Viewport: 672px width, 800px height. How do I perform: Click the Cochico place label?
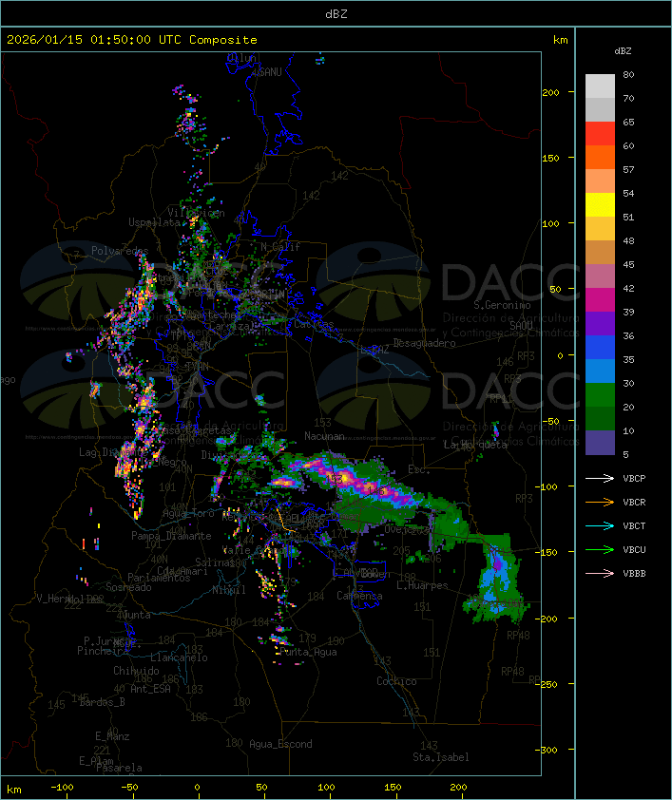(396, 681)
